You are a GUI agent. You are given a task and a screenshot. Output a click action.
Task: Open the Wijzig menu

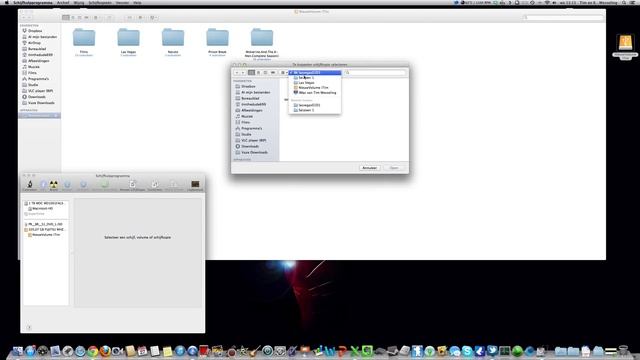coord(79,2)
